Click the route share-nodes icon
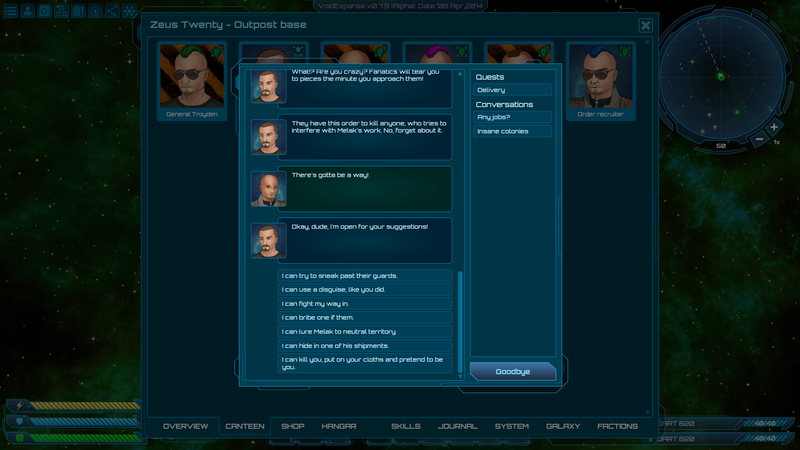 [x=112, y=11]
